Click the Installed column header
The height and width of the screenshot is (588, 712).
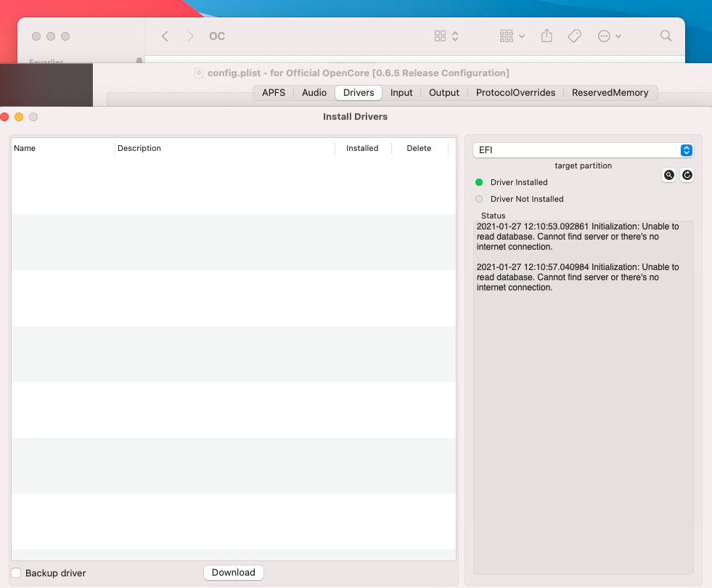tap(362, 148)
